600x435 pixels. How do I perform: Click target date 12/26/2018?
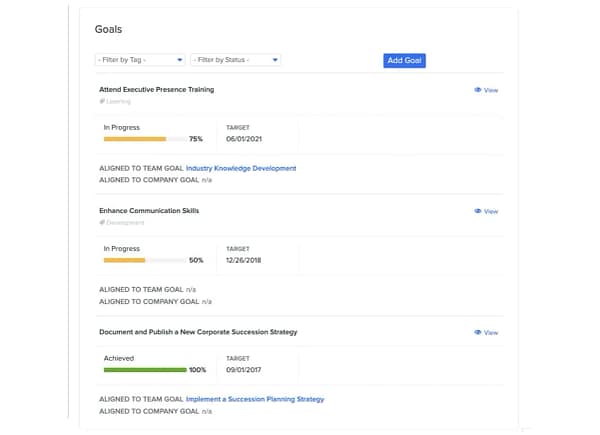click(x=245, y=260)
